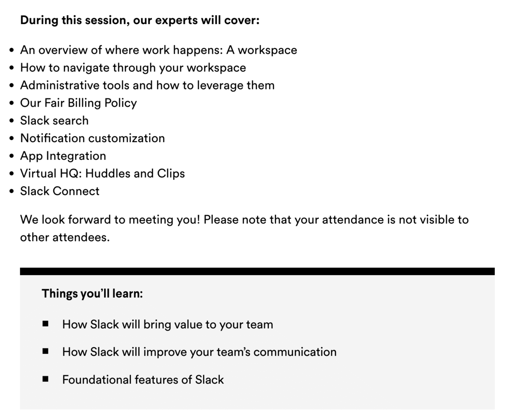508x420 pixels.
Task: Click "How Slack will improve your team's communication"
Action: [199, 352]
